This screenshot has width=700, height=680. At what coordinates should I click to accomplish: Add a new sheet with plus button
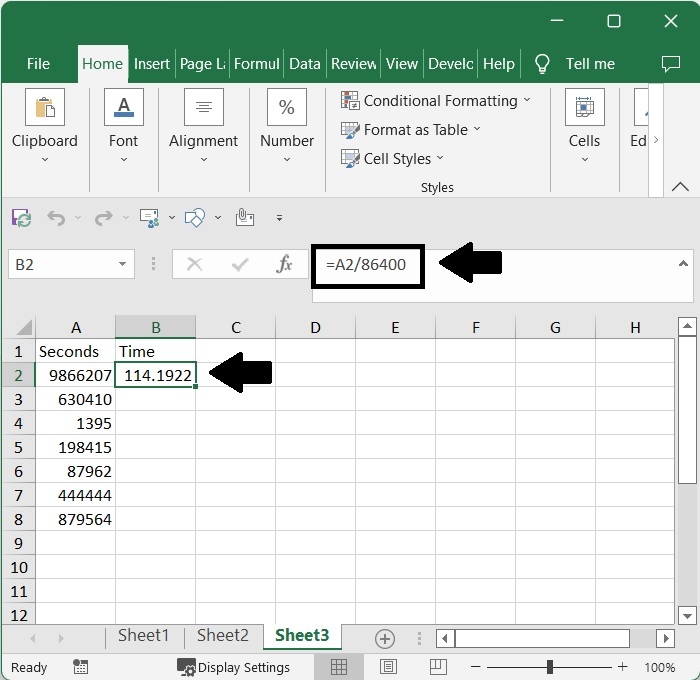[x=385, y=638]
